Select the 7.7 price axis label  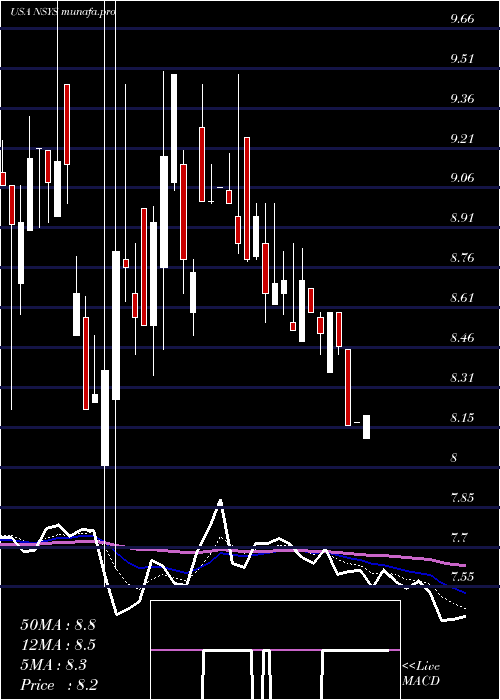[459, 537]
